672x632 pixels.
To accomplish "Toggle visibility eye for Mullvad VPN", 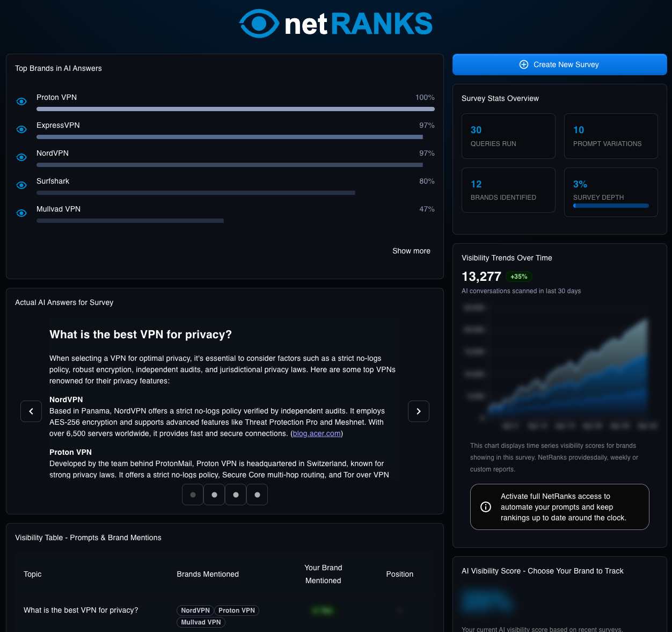I will point(21,213).
